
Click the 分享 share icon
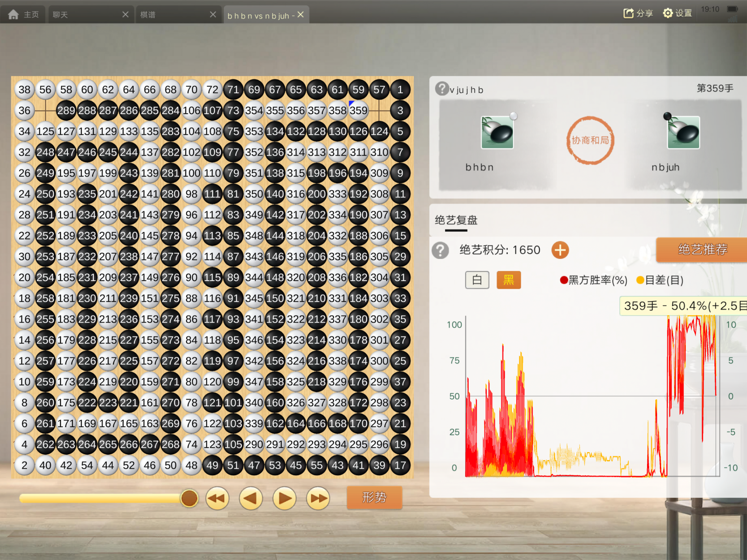(x=628, y=13)
